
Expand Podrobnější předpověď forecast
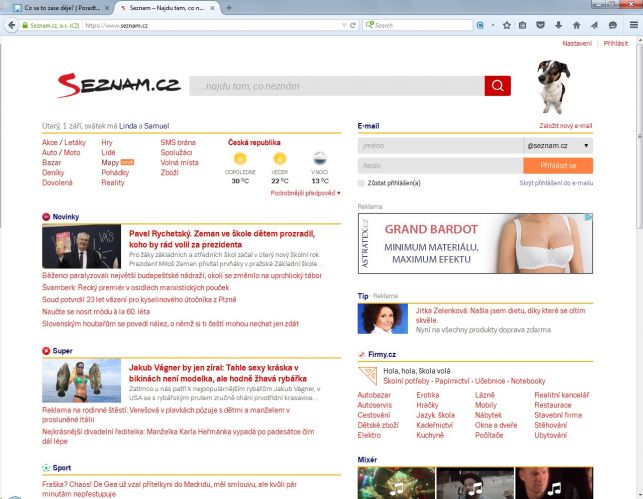(x=305, y=193)
